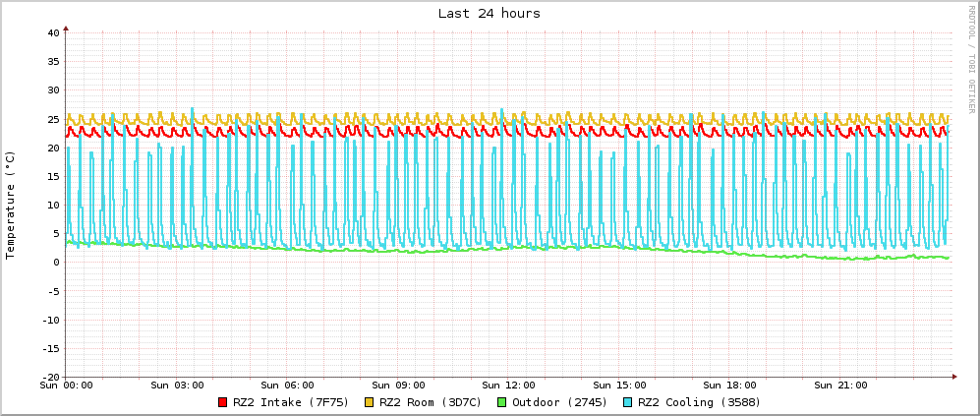980x416 pixels.
Task: Click the 0 value on temperature axis
Action: click(x=56, y=263)
